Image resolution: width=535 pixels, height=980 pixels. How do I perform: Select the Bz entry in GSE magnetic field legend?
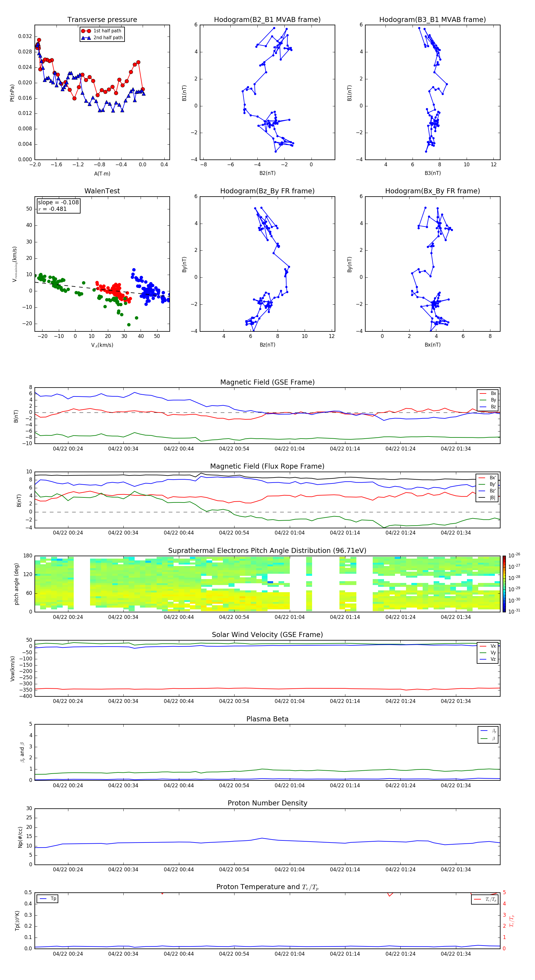488,407
